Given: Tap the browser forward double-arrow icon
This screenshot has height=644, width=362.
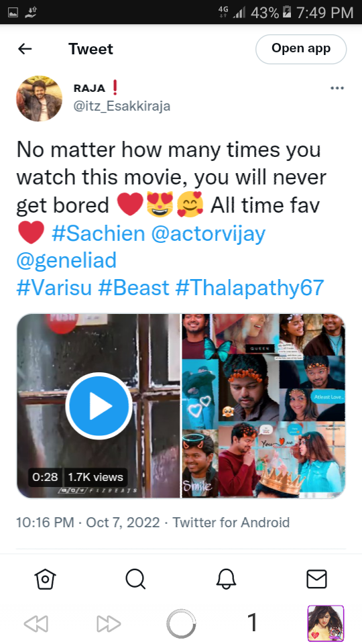Looking at the screenshot, I should (x=109, y=624).
